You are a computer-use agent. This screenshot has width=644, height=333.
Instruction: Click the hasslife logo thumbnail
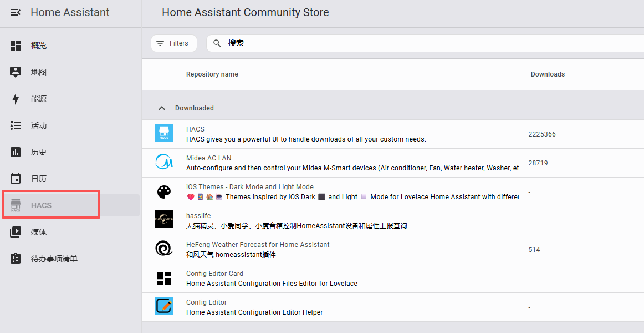[164, 219]
